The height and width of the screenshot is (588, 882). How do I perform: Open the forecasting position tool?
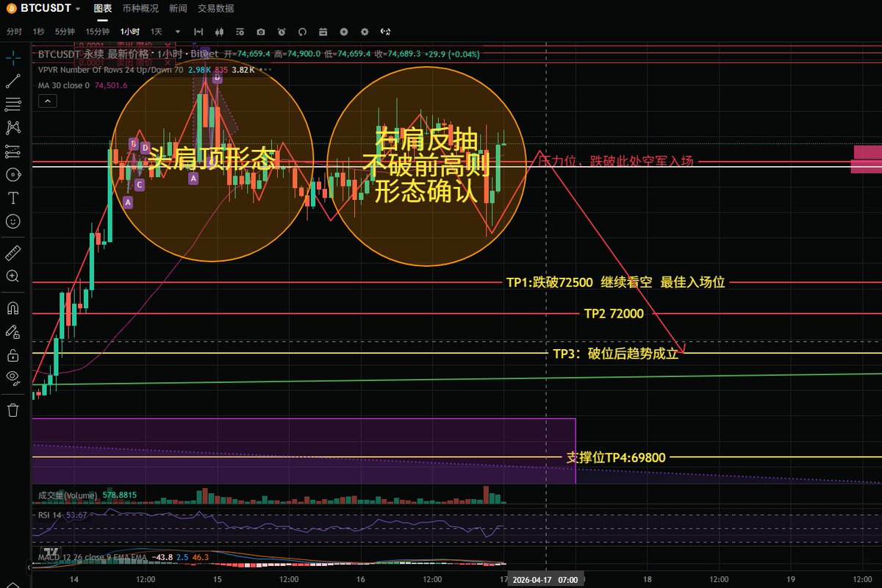coord(12,151)
